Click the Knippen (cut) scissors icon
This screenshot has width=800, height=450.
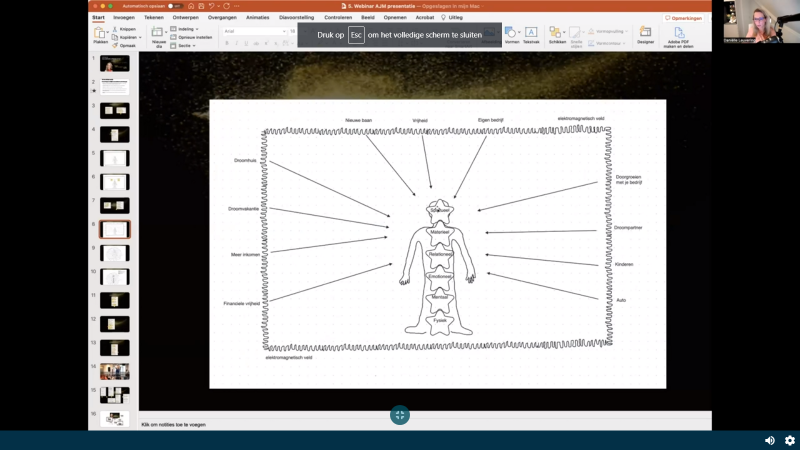[115, 29]
